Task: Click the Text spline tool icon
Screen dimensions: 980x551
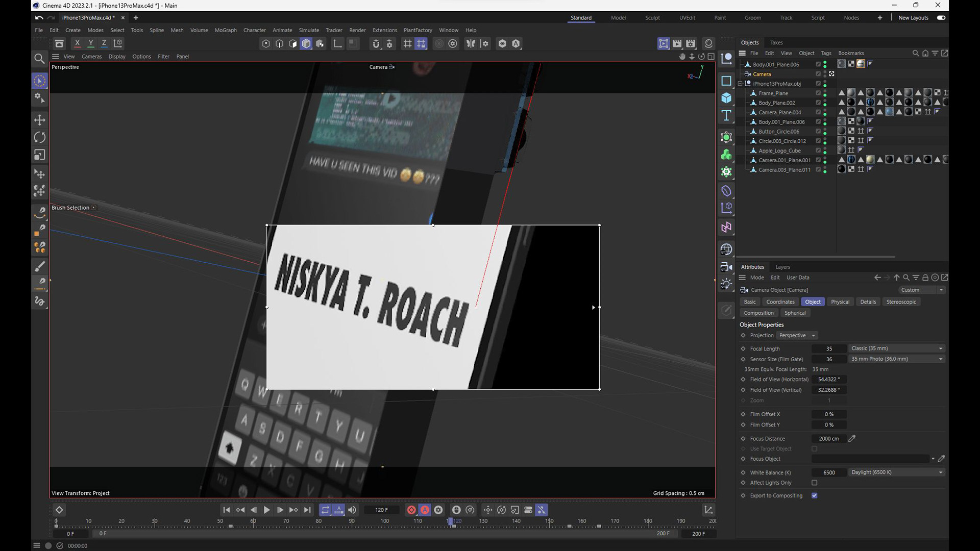Action: [x=726, y=115]
